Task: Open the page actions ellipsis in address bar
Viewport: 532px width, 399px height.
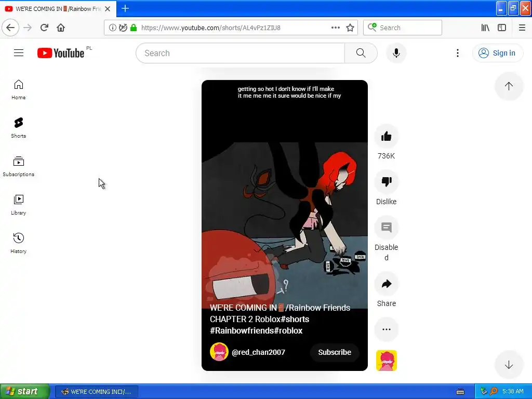Action: pos(335,28)
